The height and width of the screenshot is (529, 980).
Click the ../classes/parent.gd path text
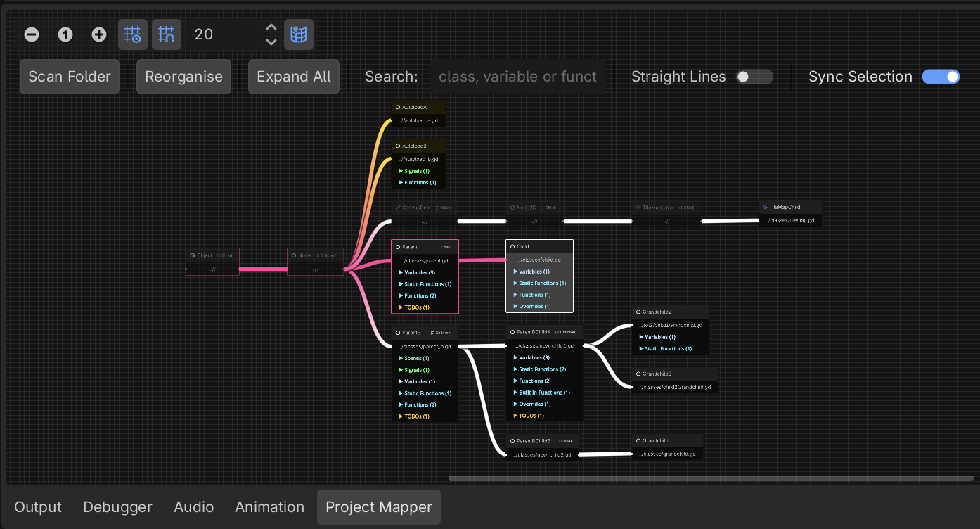click(x=425, y=260)
